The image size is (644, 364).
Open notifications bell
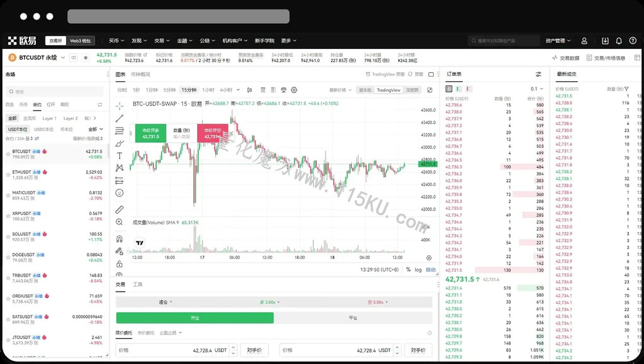[619, 41]
